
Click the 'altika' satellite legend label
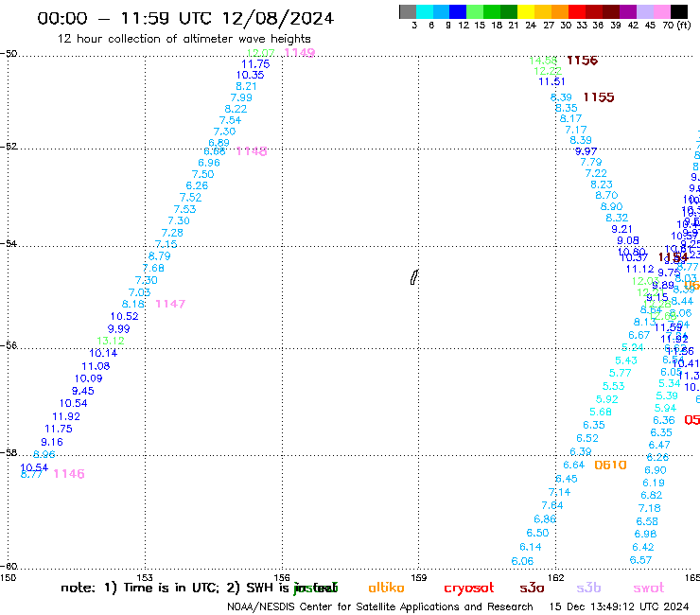(x=386, y=588)
